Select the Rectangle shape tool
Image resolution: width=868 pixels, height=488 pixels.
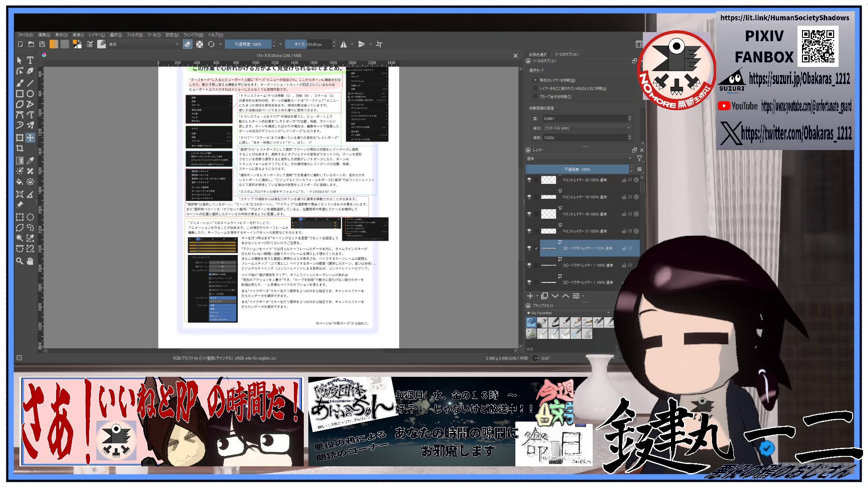(x=19, y=94)
